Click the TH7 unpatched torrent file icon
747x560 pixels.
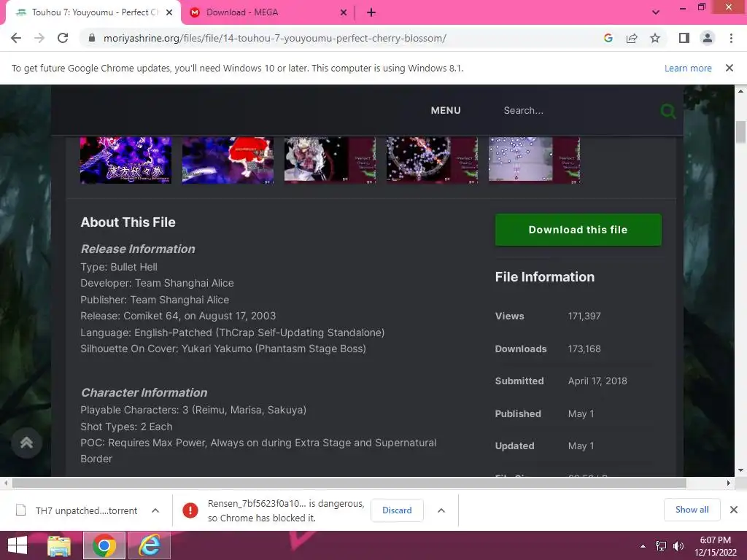(21, 510)
